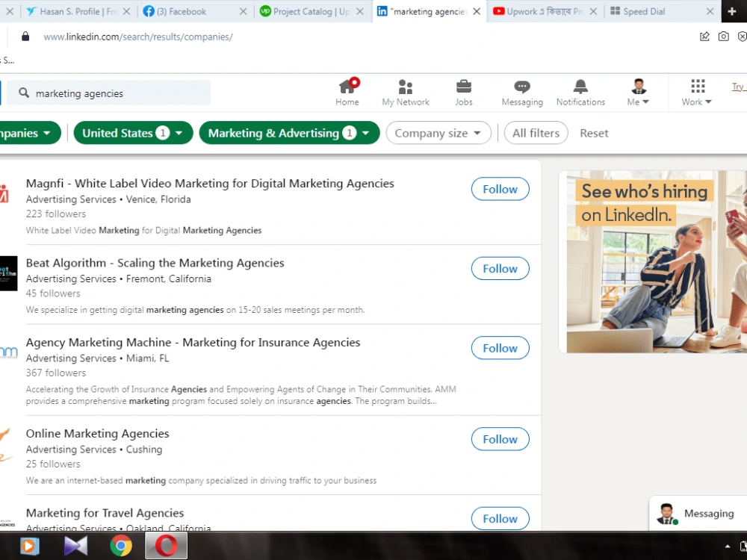Follow Online Marketing Agencies

[500, 439]
